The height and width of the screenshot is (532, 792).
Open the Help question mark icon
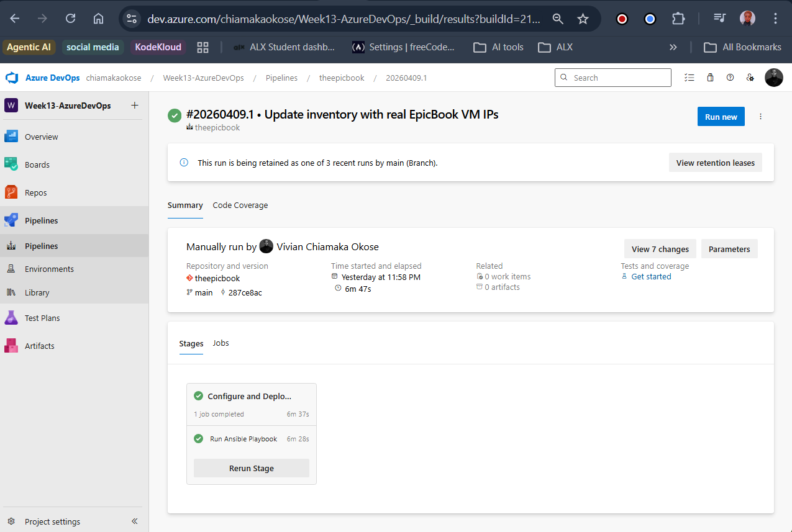point(731,78)
